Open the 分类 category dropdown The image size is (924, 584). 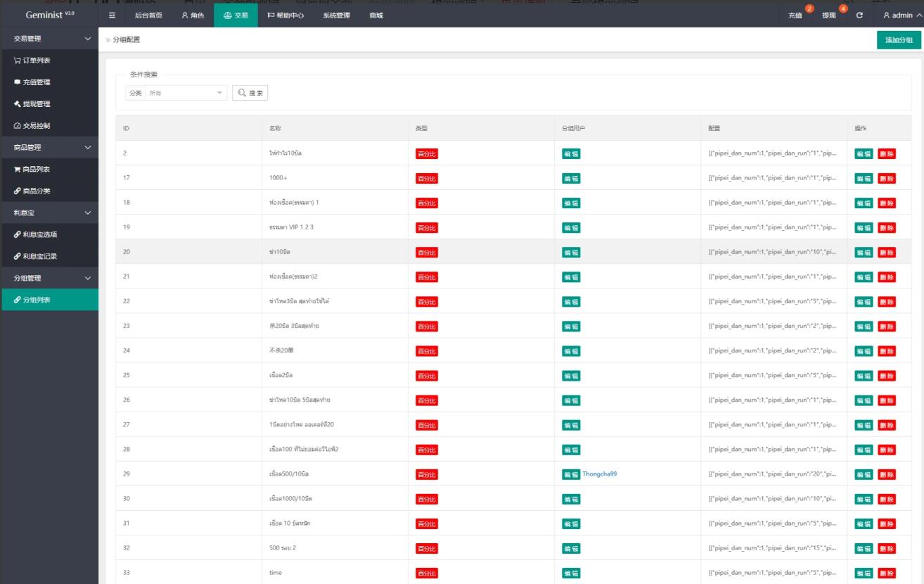186,93
